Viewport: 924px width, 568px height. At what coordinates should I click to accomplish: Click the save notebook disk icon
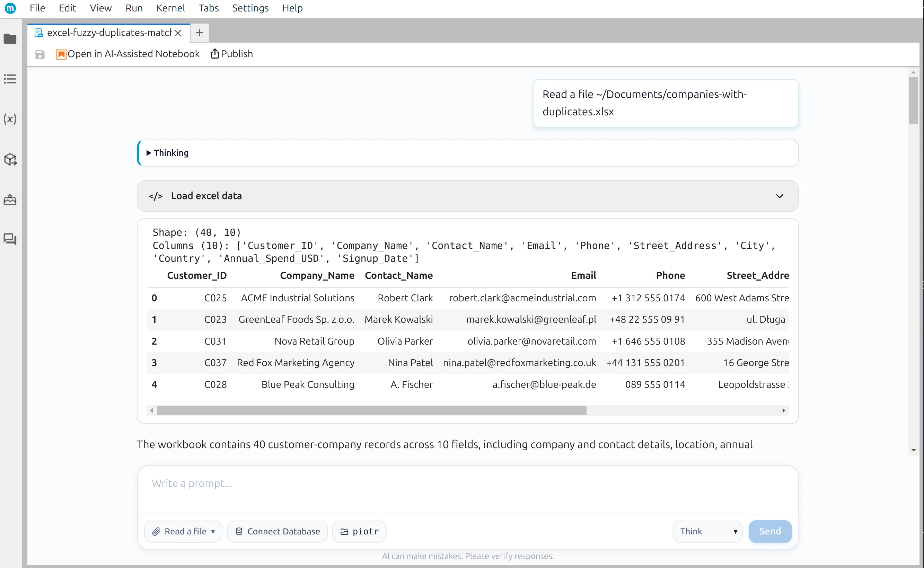(x=40, y=54)
